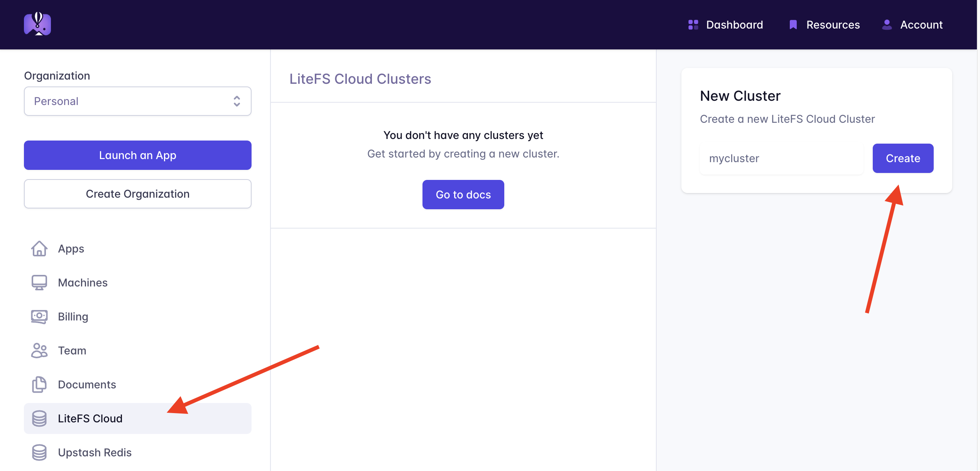Click the organization selector up-down arrows
The image size is (980, 471).
pyautogui.click(x=237, y=101)
